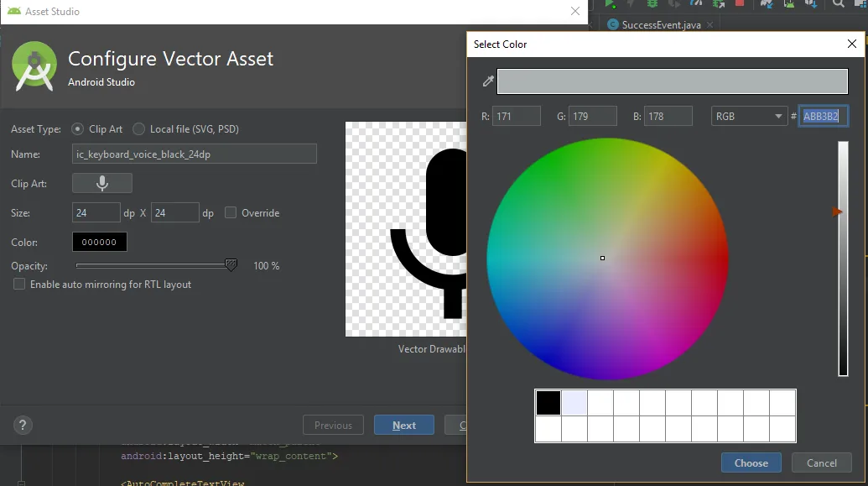This screenshot has width=868, height=486.
Task: Click the height size field
Action: 175,213
